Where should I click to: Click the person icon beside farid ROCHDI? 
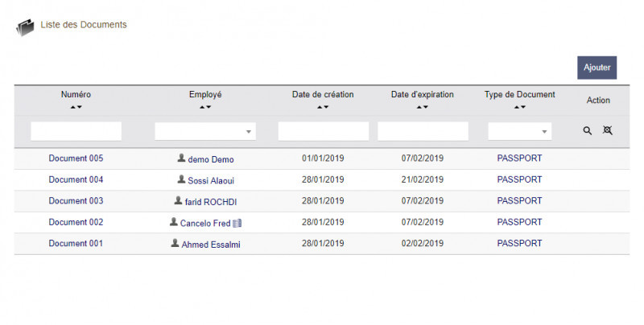pos(178,200)
